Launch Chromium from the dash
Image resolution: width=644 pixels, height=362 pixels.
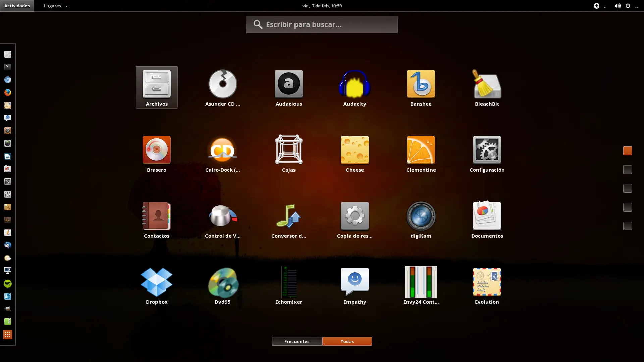pos(8,80)
